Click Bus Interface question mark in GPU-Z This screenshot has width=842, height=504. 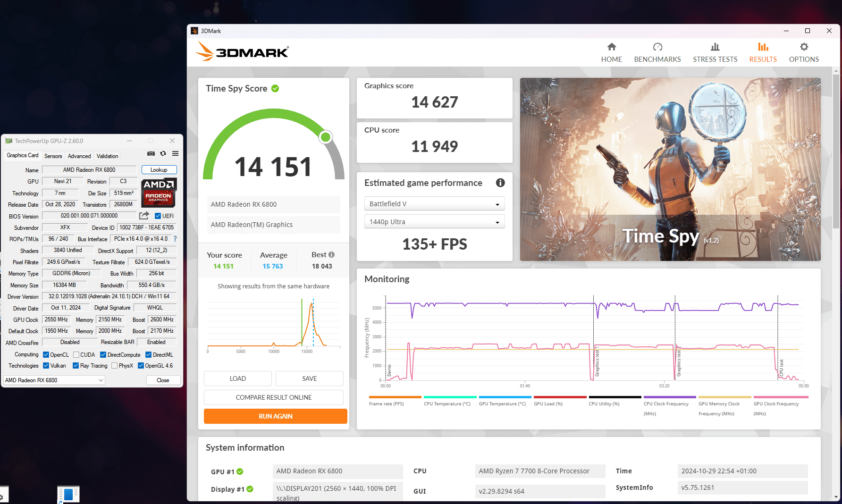tap(175, 239)
